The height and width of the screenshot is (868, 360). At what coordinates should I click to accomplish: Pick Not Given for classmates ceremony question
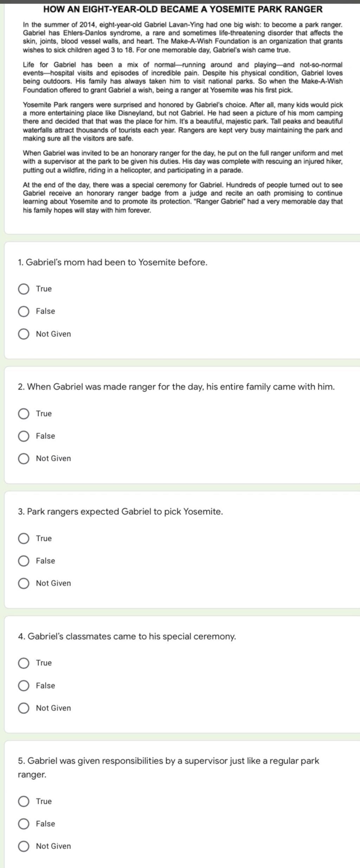[24, 708]
